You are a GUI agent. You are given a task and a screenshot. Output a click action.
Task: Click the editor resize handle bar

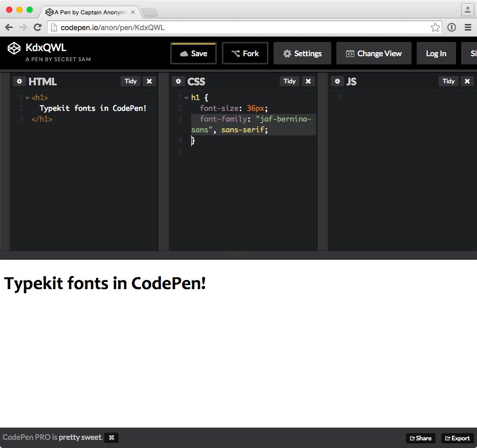point(238,255)
